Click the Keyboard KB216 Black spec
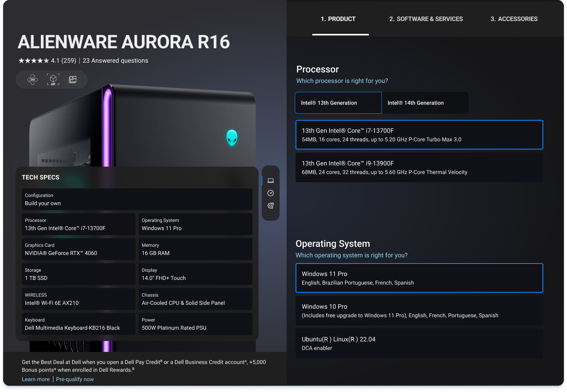Viewport: 567px width, 392px height. pos(79,324)
